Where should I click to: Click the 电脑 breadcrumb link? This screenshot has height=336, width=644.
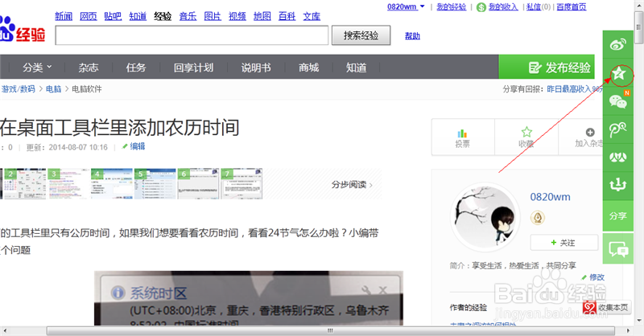pos(53,88)
